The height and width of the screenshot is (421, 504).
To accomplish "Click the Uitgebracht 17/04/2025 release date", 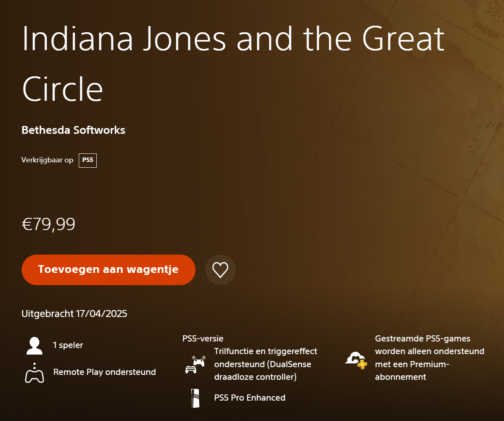I will (x=74, y=314).
